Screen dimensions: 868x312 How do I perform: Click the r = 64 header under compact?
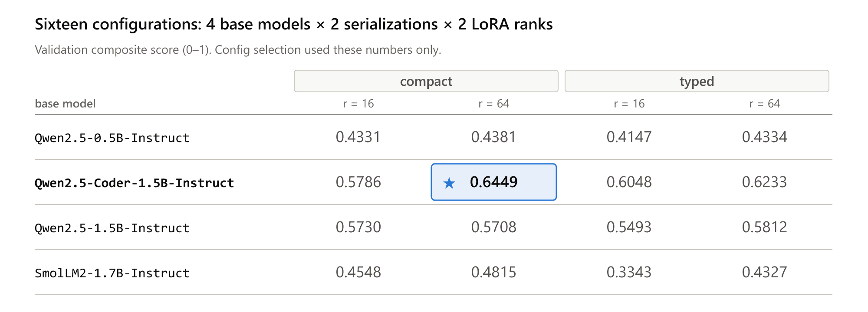[494, 104]
